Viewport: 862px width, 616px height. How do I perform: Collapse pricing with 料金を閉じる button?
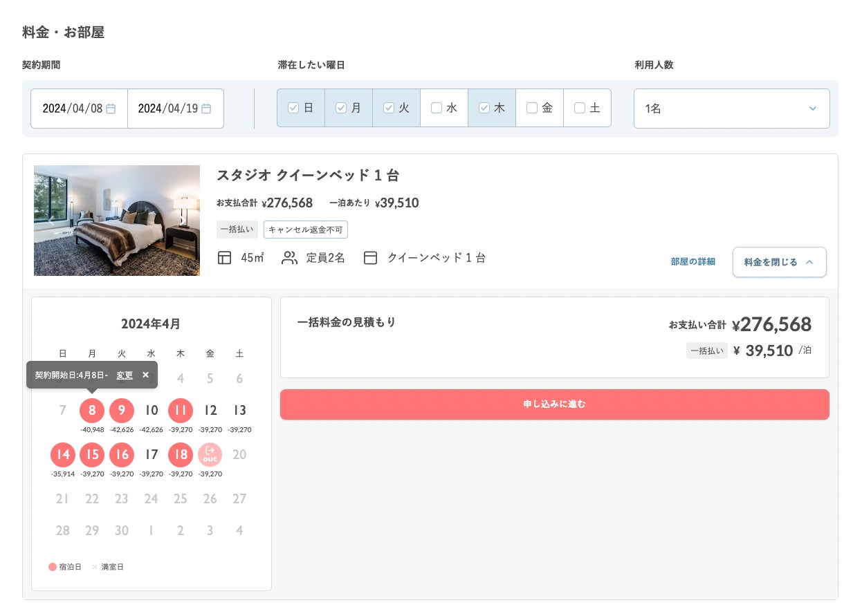pos(780,262)
